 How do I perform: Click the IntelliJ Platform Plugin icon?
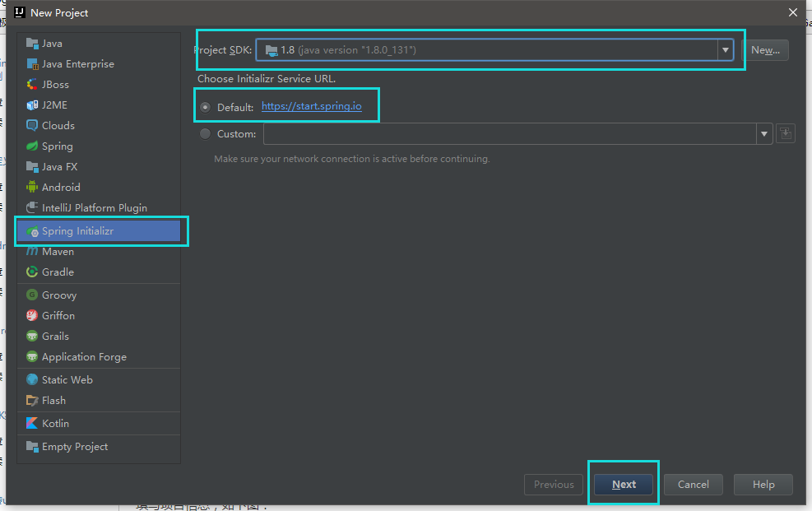(x=32, y=207)
